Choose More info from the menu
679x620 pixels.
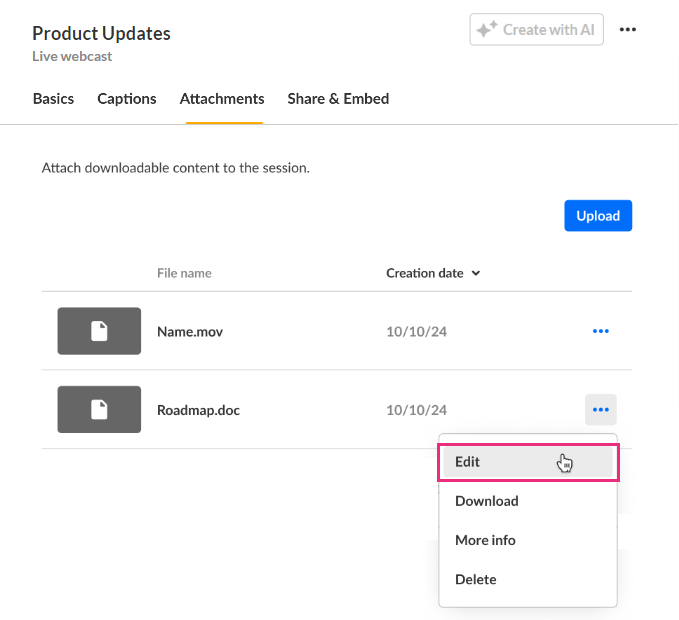pos(486,540)
